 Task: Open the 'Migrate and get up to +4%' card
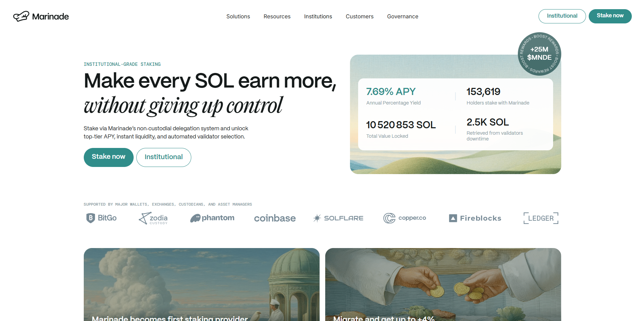(x=443, y=285)
